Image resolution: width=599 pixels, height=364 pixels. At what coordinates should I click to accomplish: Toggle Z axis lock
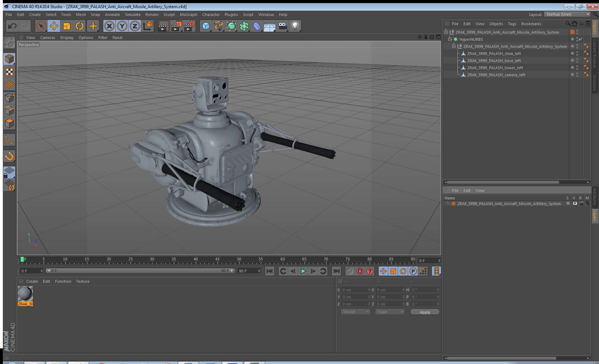point(135,26)
